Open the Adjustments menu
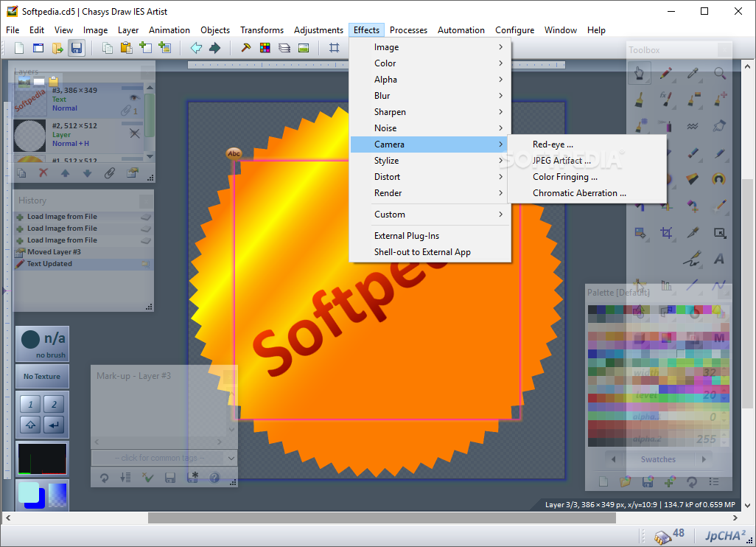Screen dimensions: 756x547 [x=319, y=30]
